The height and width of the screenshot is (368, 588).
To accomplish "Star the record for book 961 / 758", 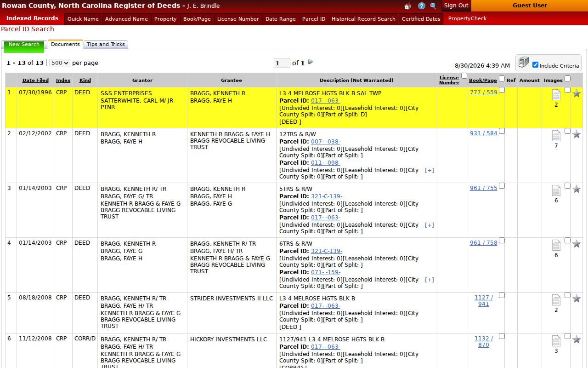I will click(577, 244).
